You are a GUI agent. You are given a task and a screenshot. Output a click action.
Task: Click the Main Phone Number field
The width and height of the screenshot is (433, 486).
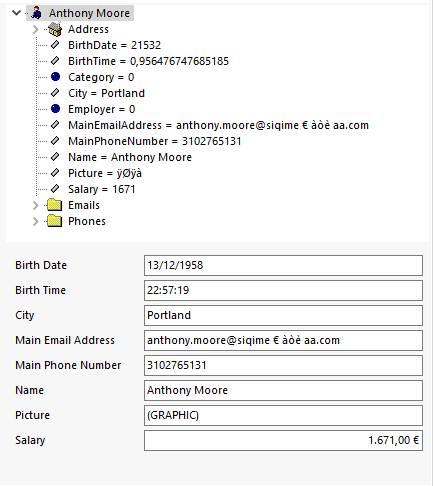[x=283, y=365]
